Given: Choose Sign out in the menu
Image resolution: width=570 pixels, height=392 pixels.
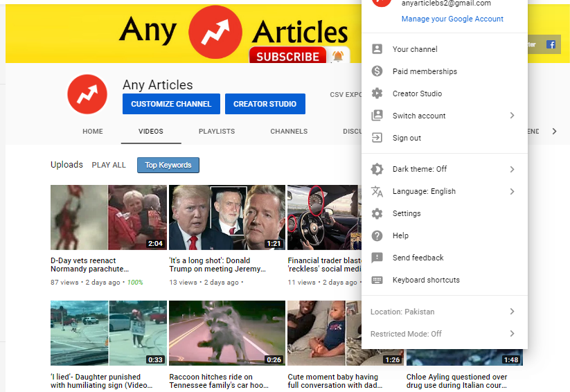Looking at the screenshot, I should coord(445,138).
